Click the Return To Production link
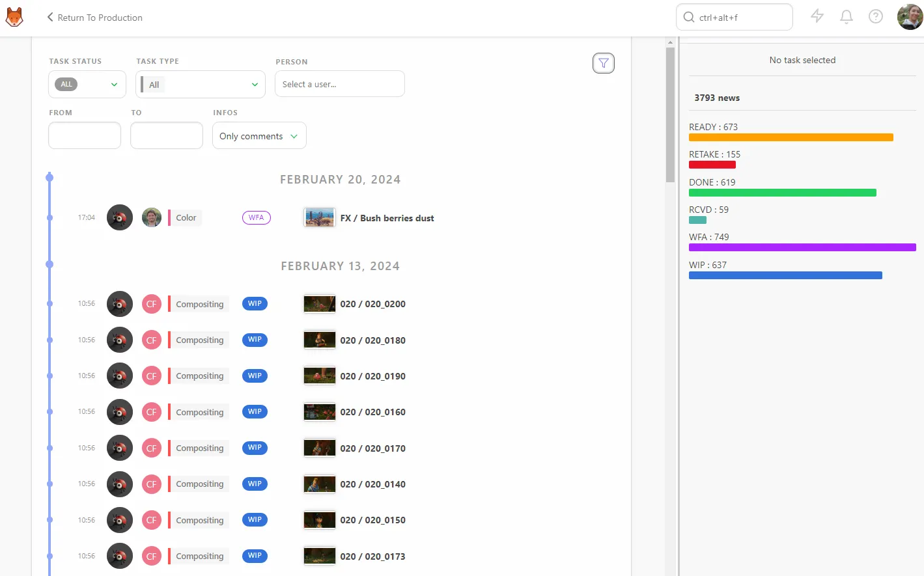Image resolution: width=924 pixels, height=576 pixels. click(x=100, y=18)
